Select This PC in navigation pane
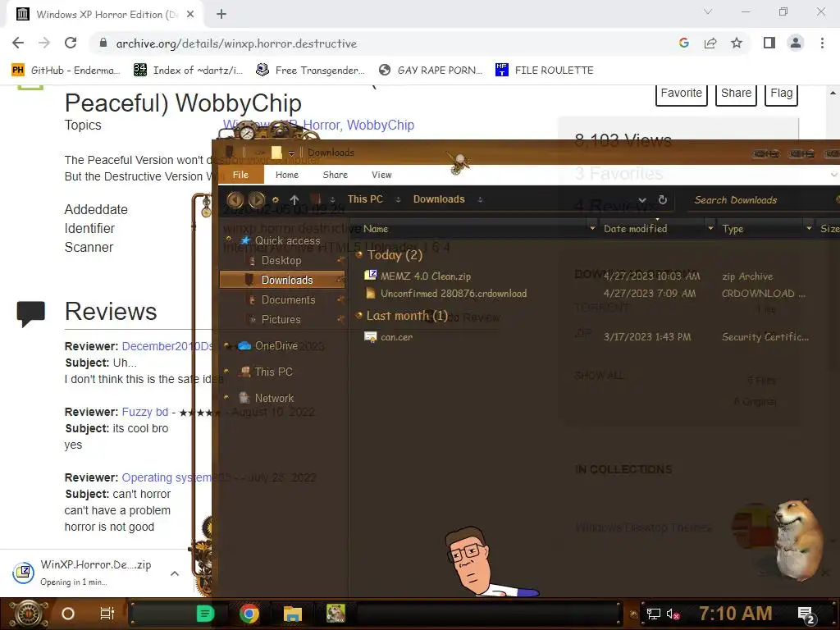The width and height of the screenshot is (840, 630). point(273,372)
